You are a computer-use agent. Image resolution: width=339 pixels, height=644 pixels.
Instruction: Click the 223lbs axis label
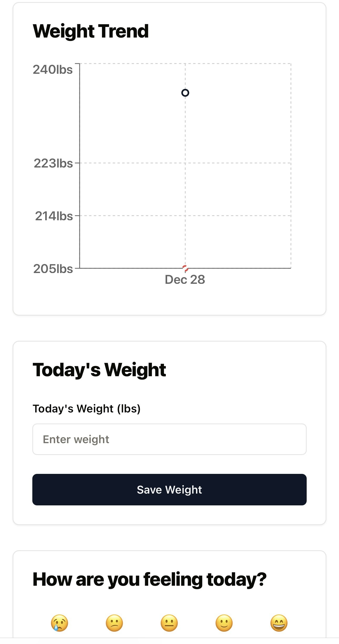coord(53,163)
